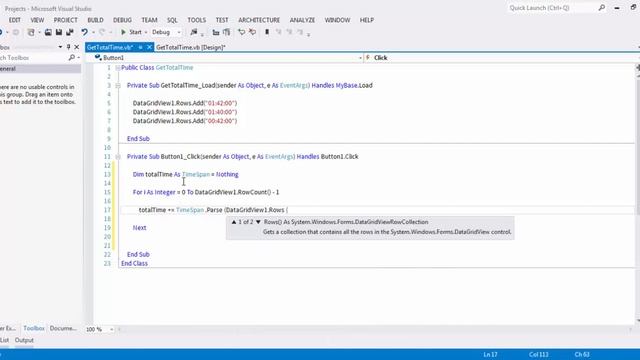Close the GetTotalTime.vb tab
The width and height of the screenshot is (640, 360).
click(149, 47)
